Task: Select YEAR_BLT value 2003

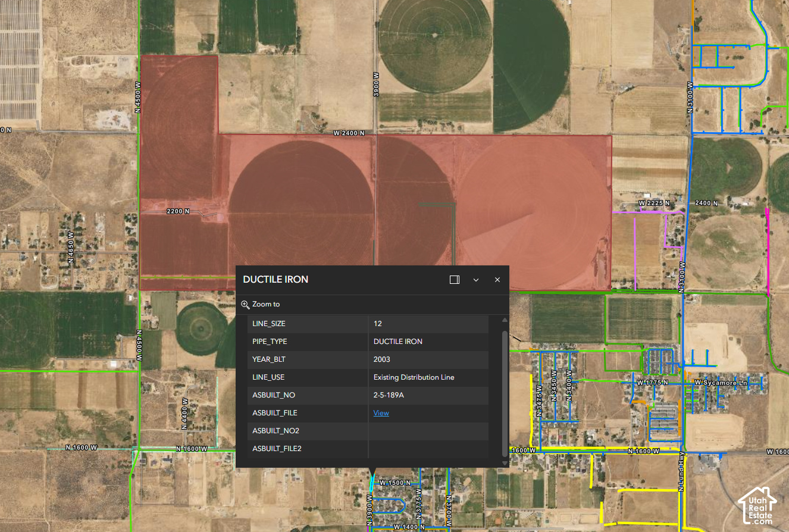Action: 382,359
